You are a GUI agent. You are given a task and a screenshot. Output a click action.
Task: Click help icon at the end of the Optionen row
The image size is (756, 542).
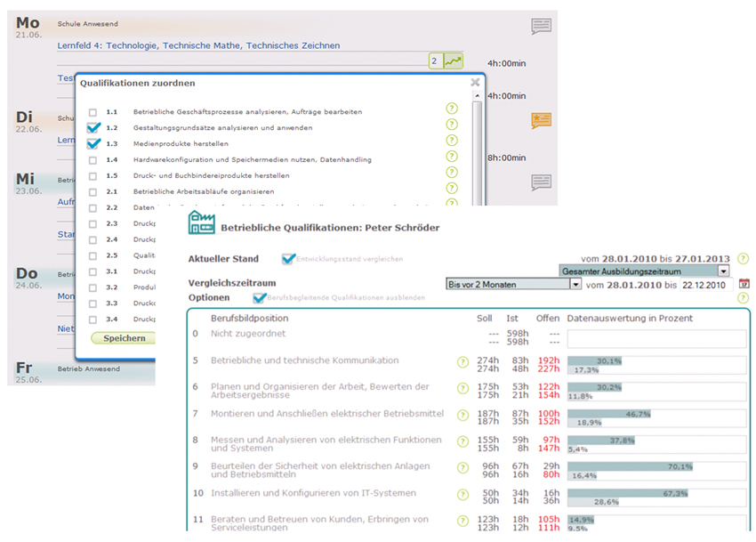(x=743, y=298)
